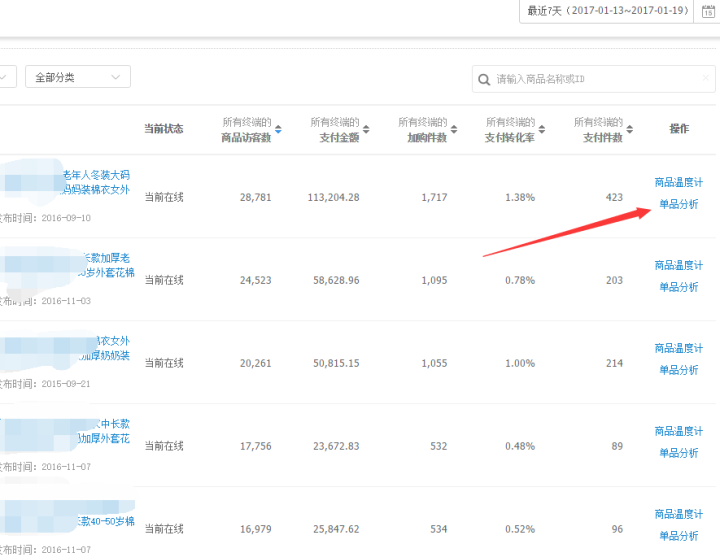
Task: Click the calendar icon beside the date range
Action: (x=708, y=11)
